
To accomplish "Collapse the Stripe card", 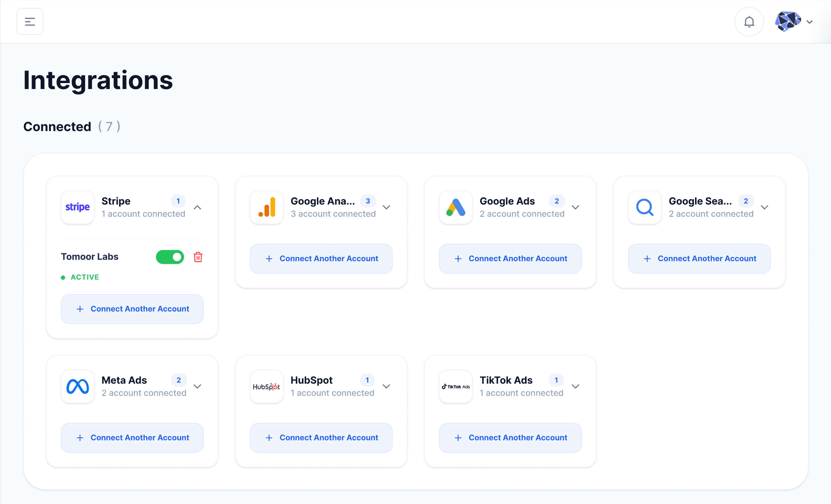I will (x=197, y=207).
